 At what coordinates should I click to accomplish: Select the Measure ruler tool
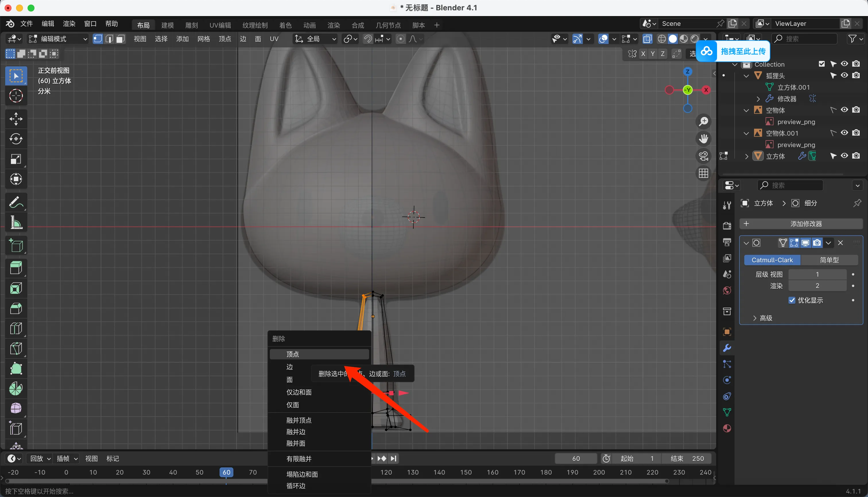16,223
